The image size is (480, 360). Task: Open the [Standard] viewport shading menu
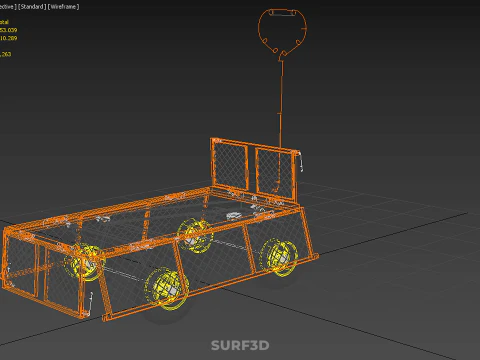(32, 7)
